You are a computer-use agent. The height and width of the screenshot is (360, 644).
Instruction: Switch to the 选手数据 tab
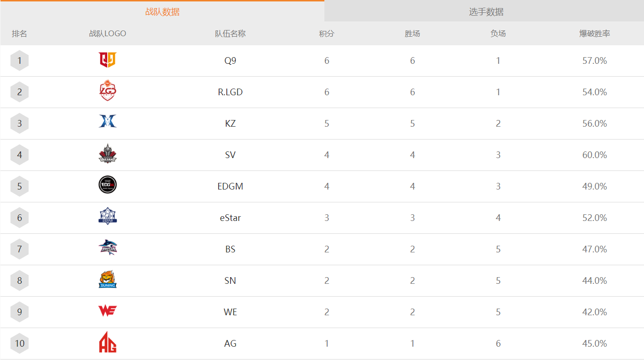[x=486, y=12]
